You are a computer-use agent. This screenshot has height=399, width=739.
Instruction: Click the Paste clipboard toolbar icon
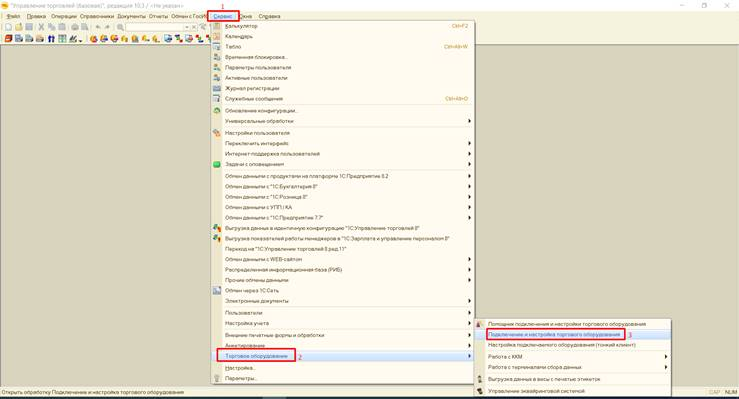point(62,27)
